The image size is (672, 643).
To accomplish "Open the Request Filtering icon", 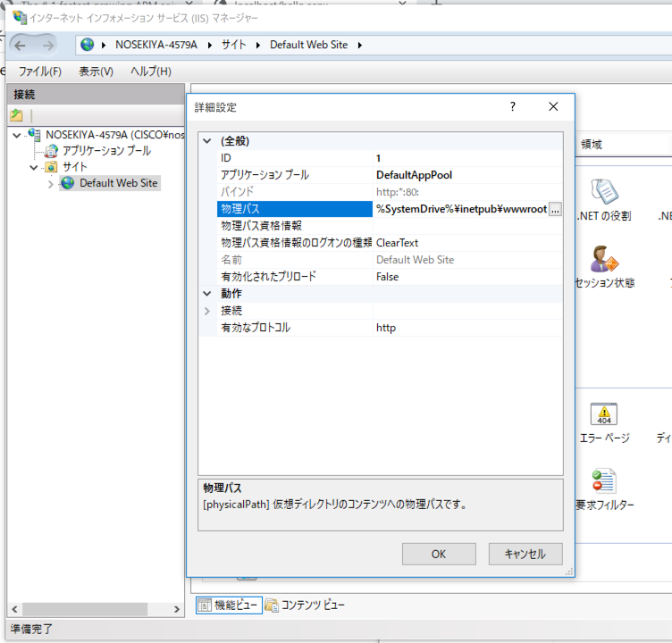I will pyautogui.click(x=604, y=482).
